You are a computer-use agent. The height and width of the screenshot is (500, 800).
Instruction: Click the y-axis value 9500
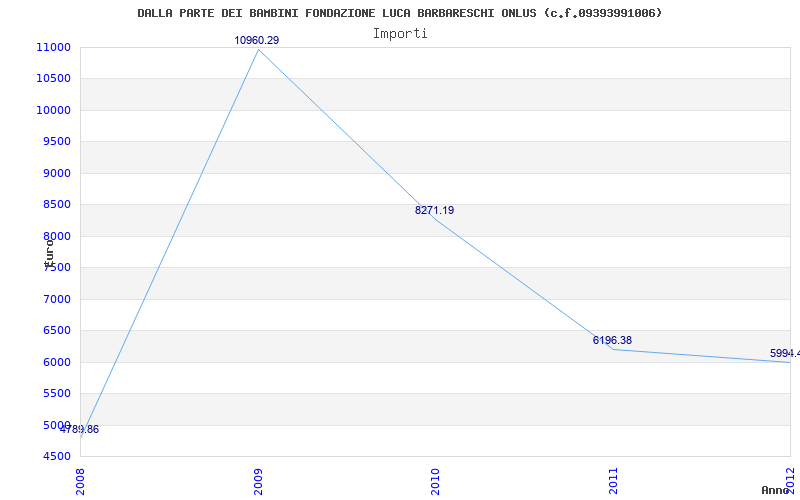(x=57, y=142)
